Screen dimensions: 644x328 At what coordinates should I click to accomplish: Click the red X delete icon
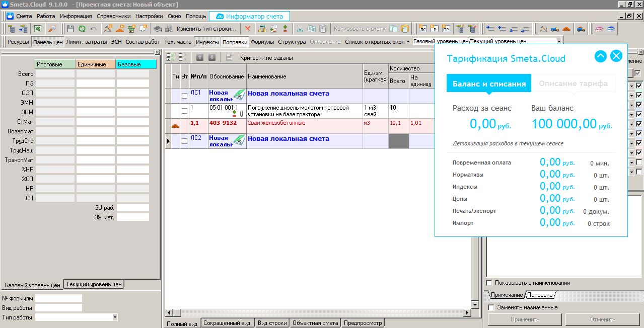(x=247, y=29)
